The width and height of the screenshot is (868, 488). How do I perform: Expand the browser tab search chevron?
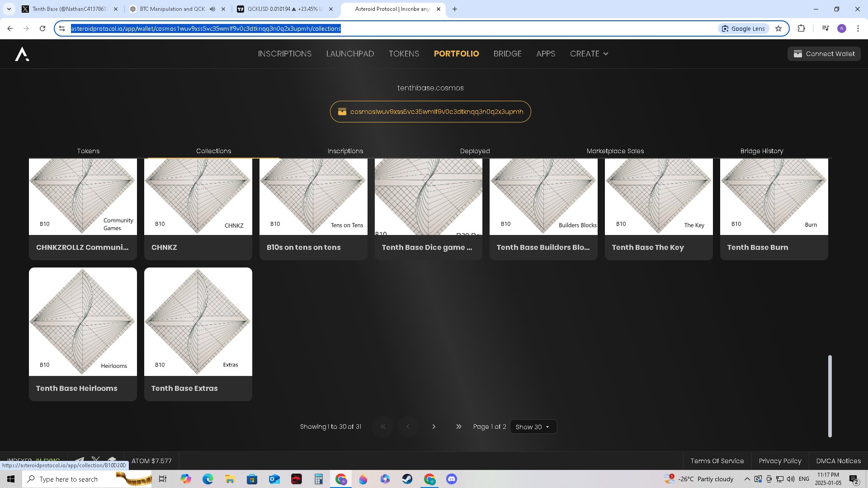click(9, 9)
